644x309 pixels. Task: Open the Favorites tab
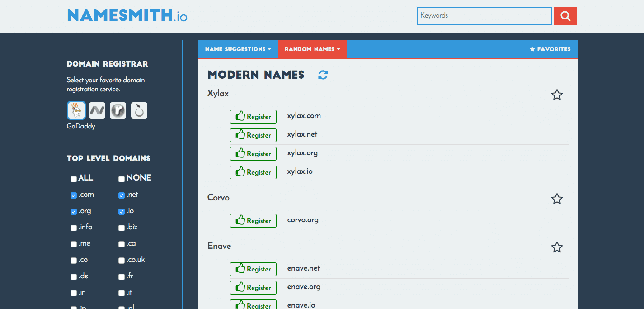tap(550, 49)
